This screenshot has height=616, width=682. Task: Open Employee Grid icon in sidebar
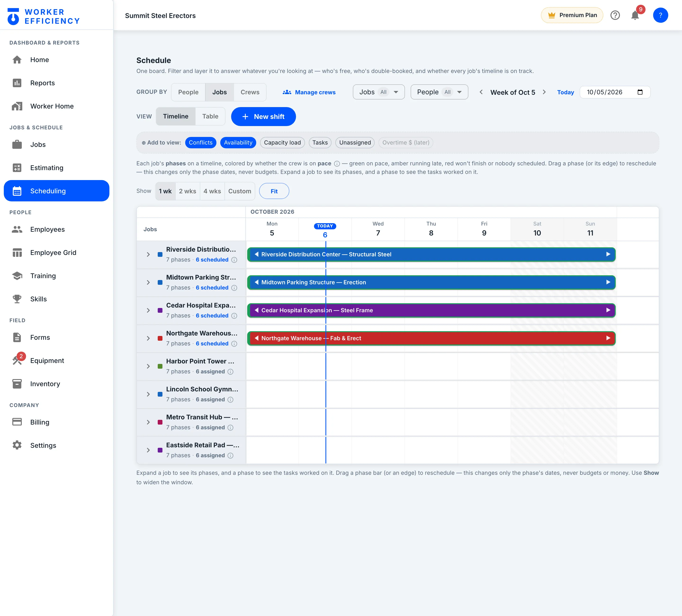17,253
